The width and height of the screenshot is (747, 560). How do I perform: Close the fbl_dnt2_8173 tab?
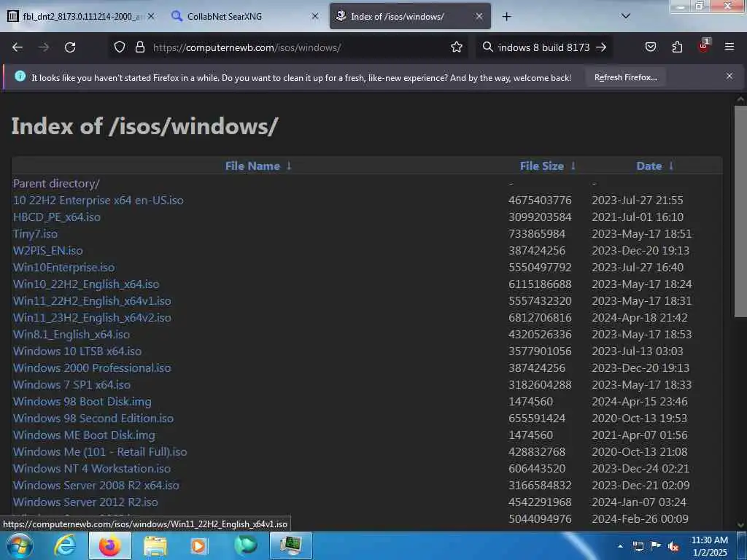tap(151, 16)
